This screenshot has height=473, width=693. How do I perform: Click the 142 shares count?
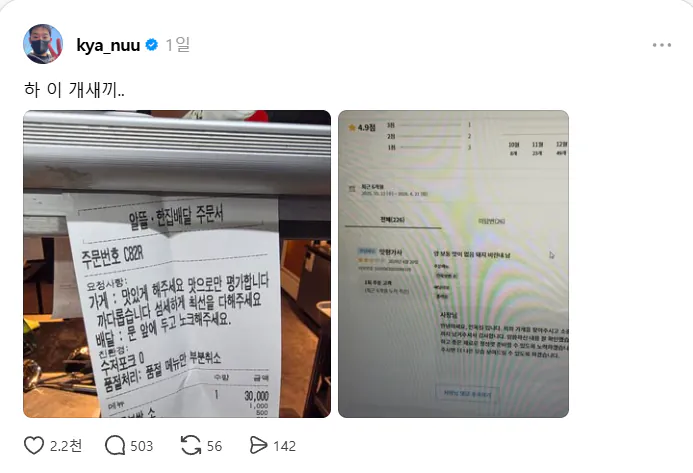[285, 446]
